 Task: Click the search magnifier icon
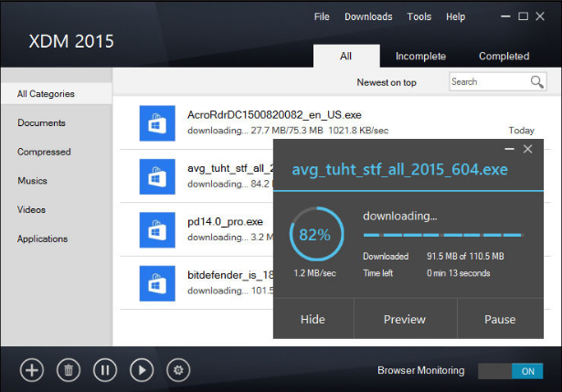pyautogui.click(x=536, y=82)
